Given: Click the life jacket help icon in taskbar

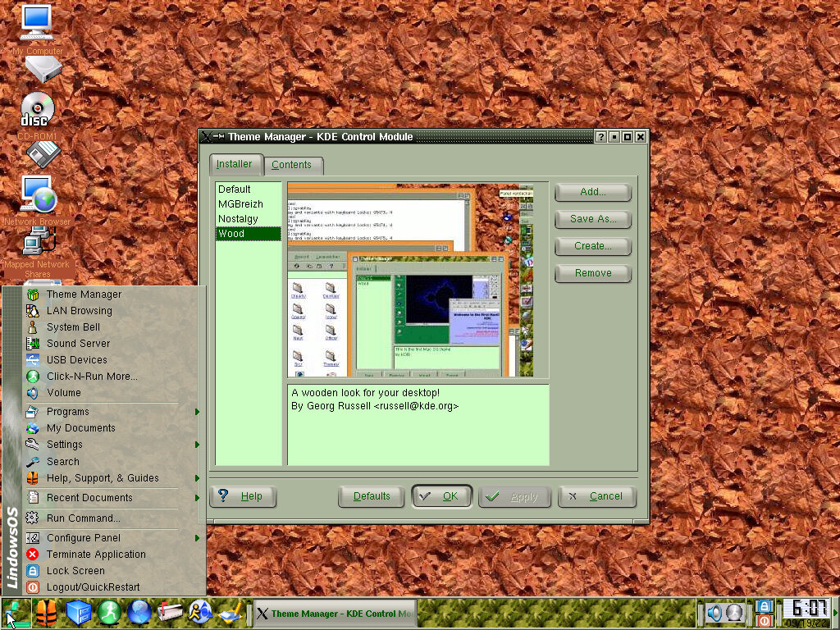Looking at the screenshot, I should [x=48, y=612].
